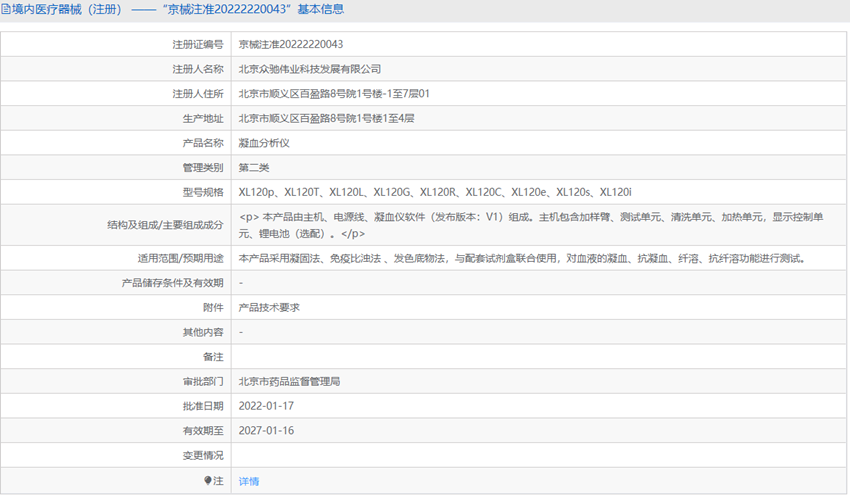Click the 批准日期 label

(x=203, y=406)
